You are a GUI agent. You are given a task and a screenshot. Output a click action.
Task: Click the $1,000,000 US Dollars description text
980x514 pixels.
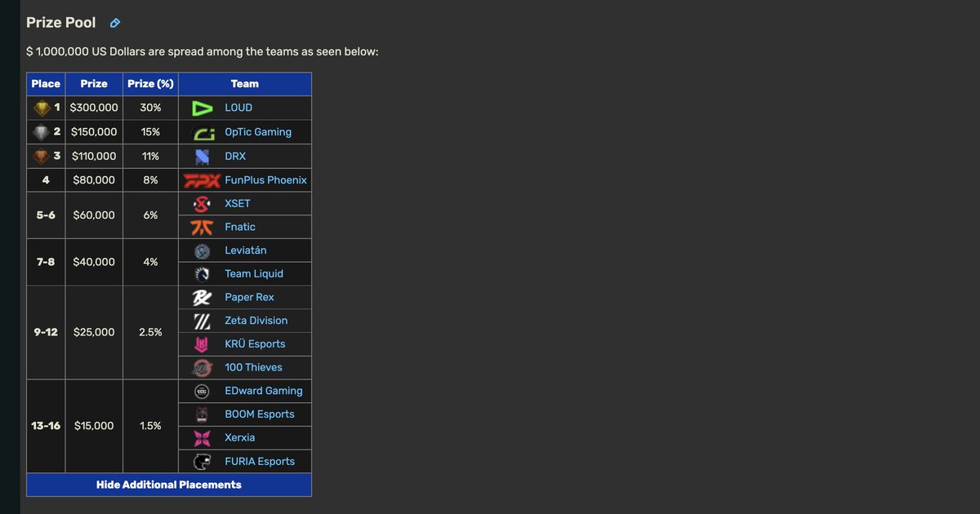tap(203, 51)
